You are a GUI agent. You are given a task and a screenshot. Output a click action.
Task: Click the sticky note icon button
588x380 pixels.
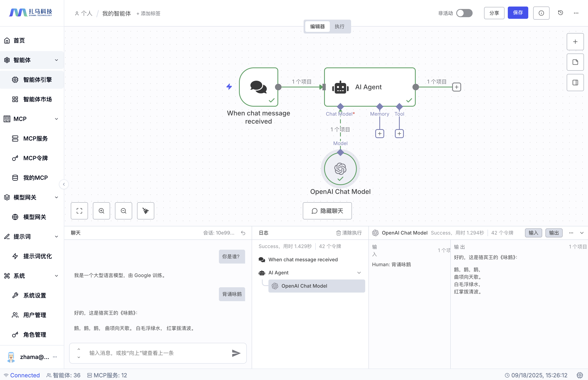point(575,62)
